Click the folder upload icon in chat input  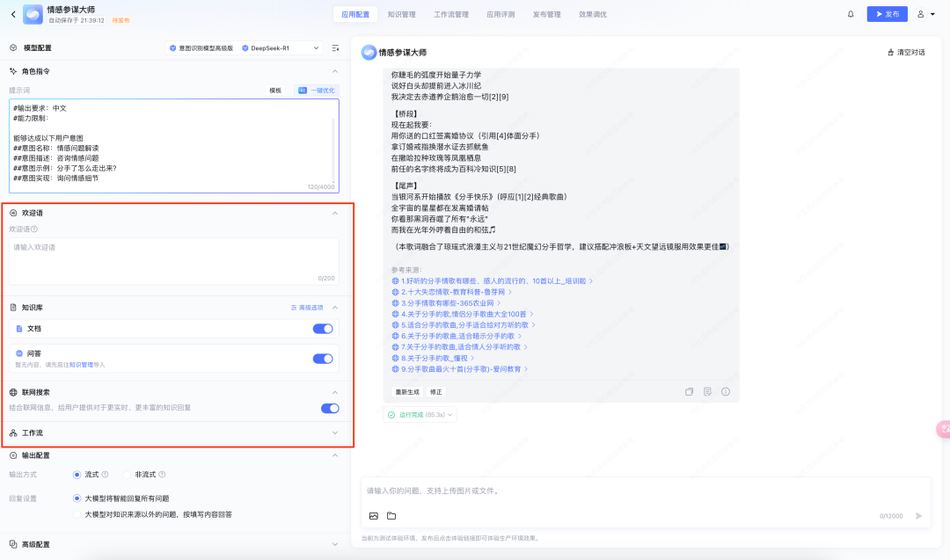tap(391, 516)
